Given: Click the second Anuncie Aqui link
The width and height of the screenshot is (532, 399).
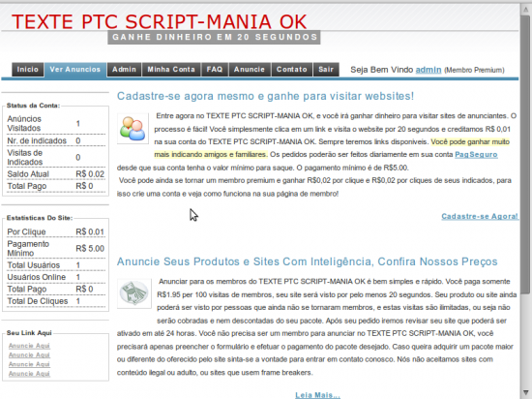Looking at the screenshot, I should pos(29,354).
